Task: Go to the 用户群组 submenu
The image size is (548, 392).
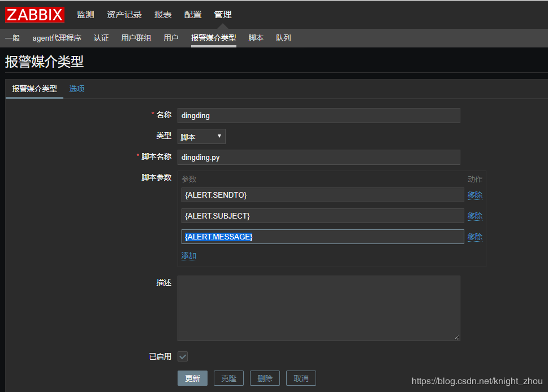Action: [136, 38]
